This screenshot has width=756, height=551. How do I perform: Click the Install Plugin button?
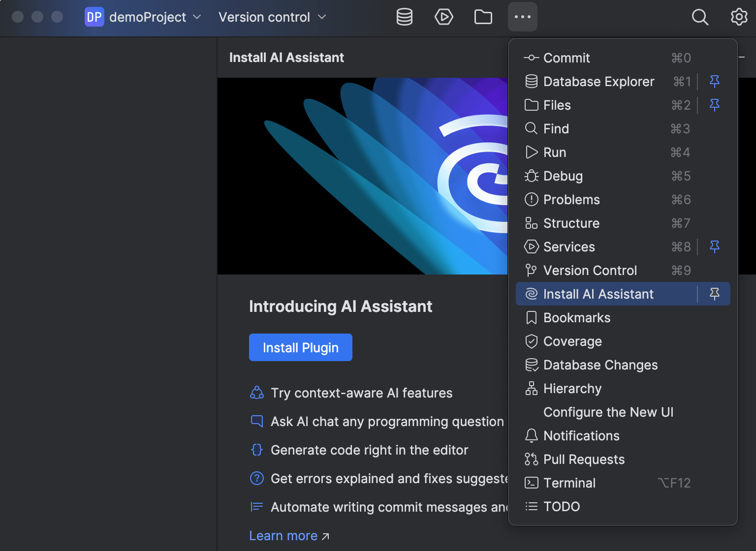coord(300,347)
